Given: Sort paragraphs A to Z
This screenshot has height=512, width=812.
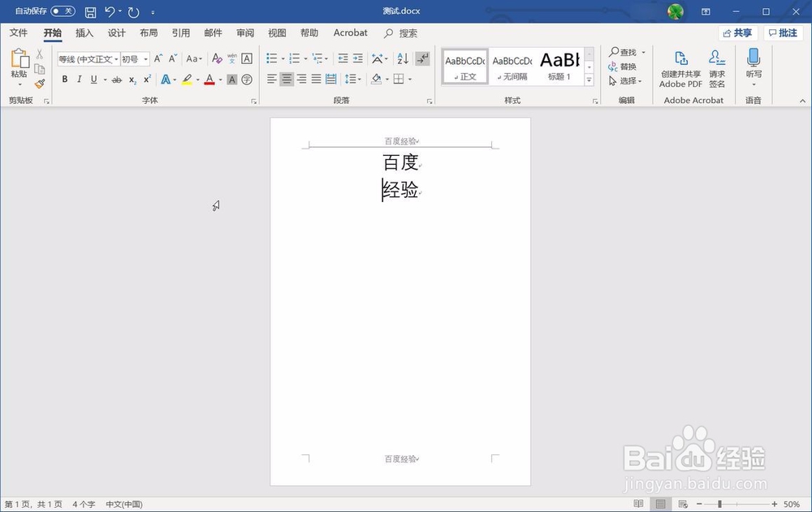Looking at the screenshot, I should tap(403, 58).
